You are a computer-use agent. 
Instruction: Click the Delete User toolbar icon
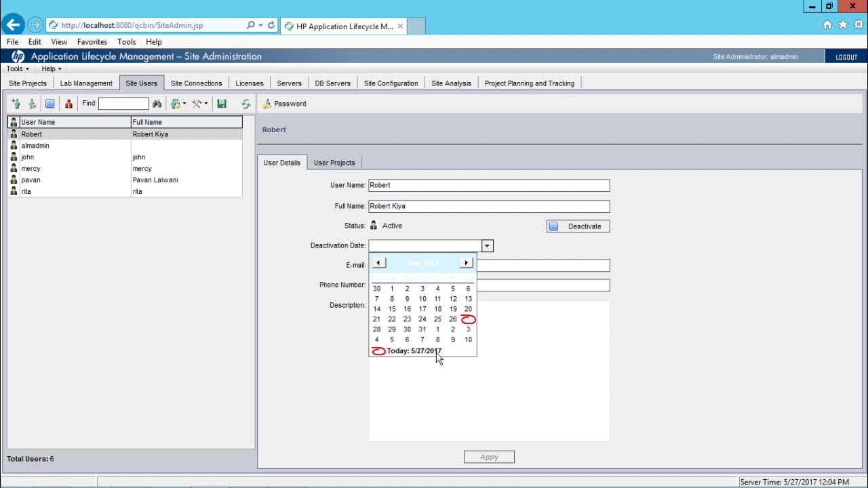click(33, 104)
